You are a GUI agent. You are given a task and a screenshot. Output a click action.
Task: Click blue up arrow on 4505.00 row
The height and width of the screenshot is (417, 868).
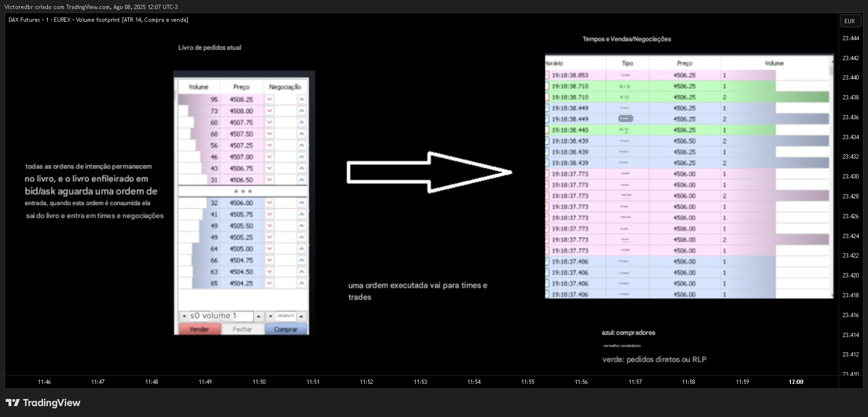301,248
